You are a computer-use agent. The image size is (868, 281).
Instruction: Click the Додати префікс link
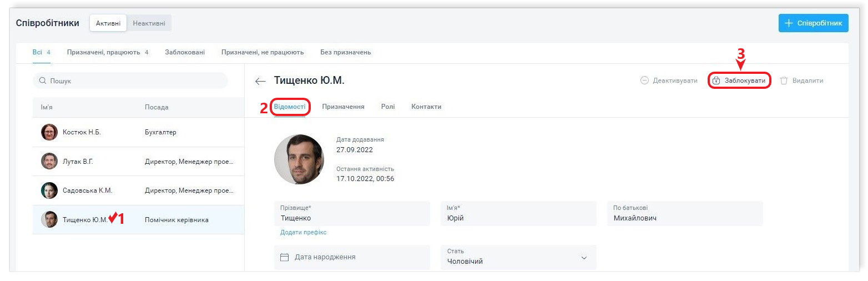(303, 232)
